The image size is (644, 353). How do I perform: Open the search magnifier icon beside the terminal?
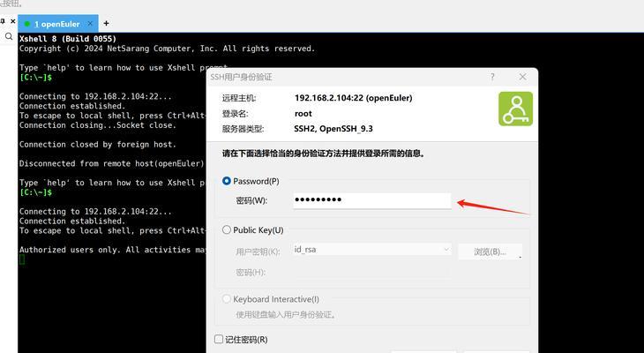click(9, 37)
